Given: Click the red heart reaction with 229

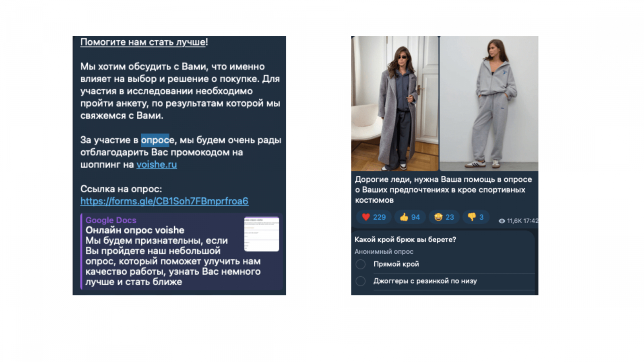Looking at the screenshot, I should tap(374, 217).
